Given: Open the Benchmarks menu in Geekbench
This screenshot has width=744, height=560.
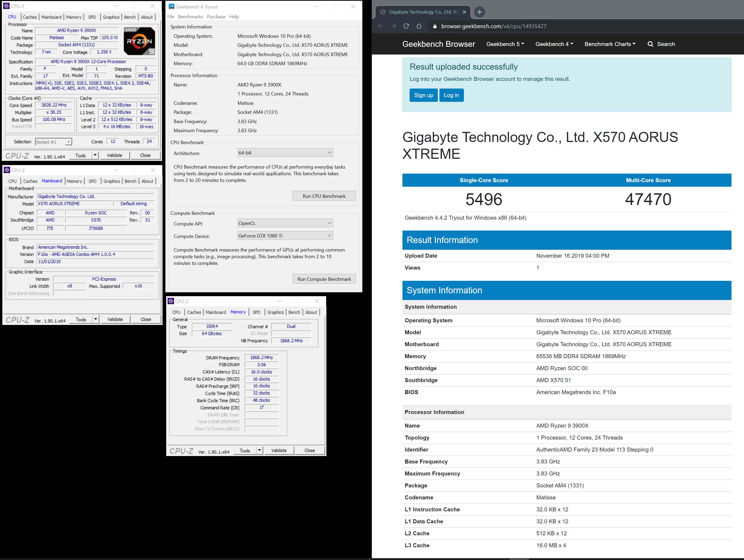Looking at the screenshot, I should coord(190,17).
